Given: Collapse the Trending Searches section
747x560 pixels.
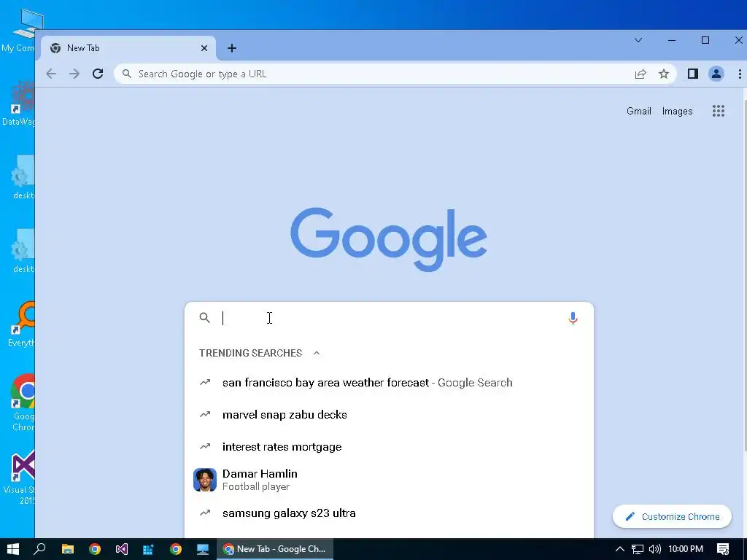Looking at the screenshot, I should (317, 353).
